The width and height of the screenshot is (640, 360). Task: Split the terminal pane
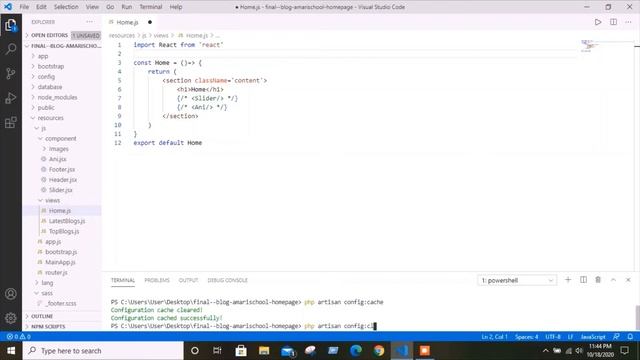point(583,280)
